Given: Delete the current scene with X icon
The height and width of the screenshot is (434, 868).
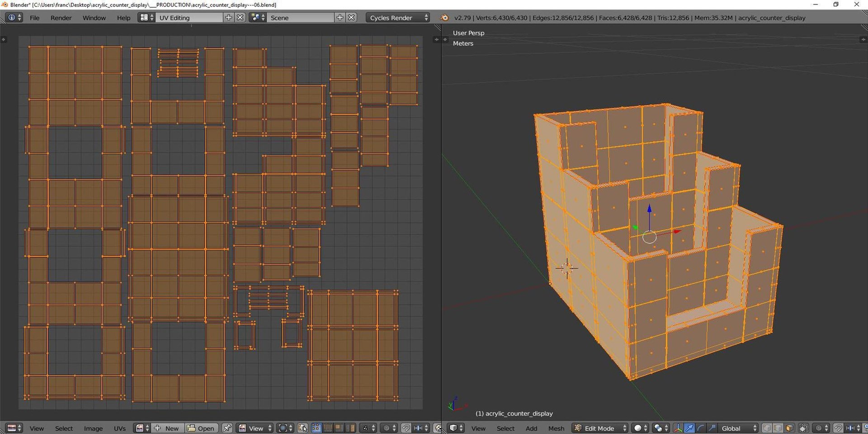Looking at the screenshot, I should pyautogui.click(x=351, y=18).
